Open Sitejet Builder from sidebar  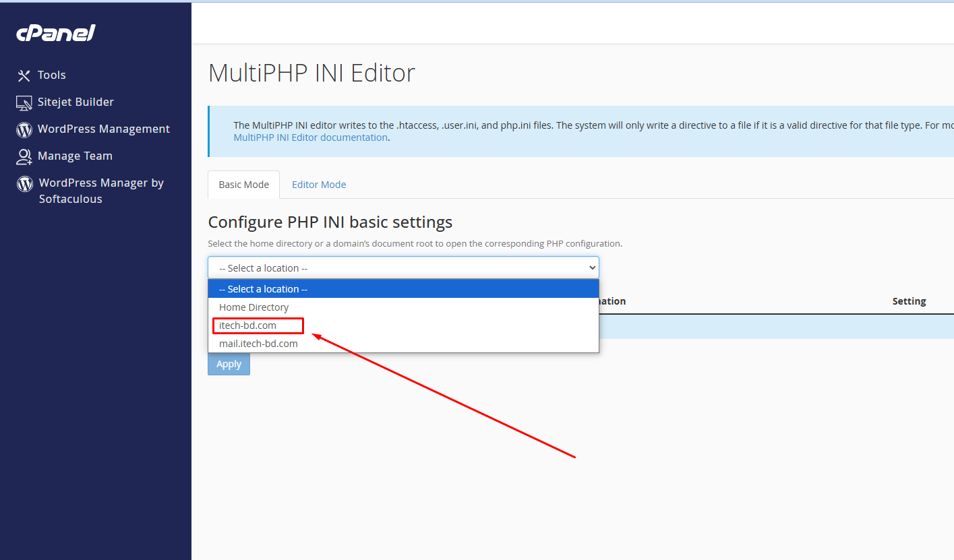click(x=76, y=102)
